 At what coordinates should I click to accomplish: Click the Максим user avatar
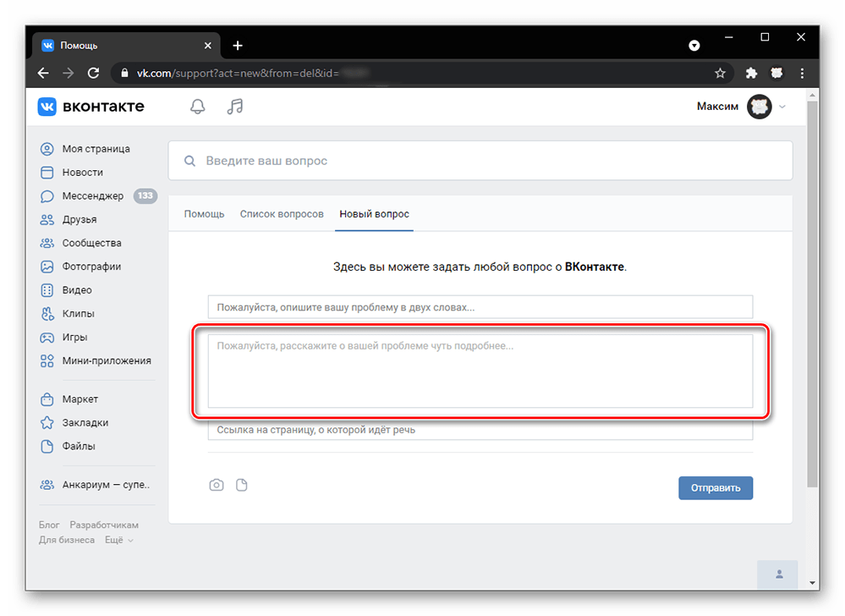pos(760,107)
